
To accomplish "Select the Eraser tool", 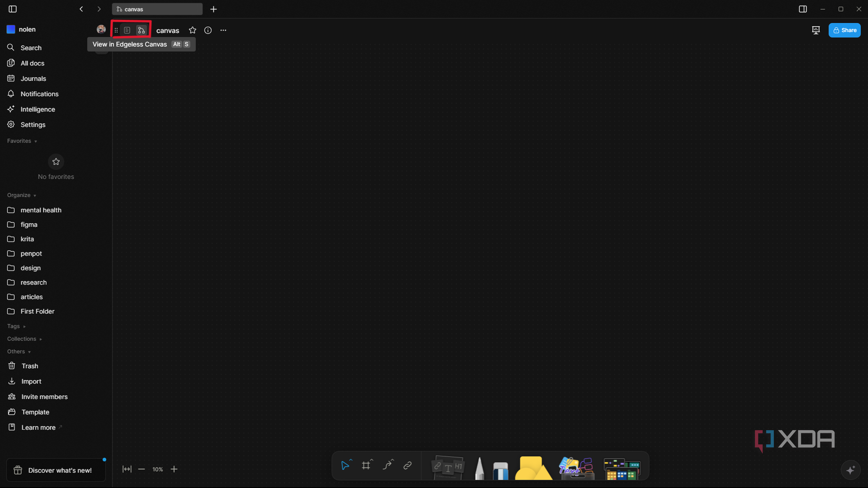I will [500, 467].
